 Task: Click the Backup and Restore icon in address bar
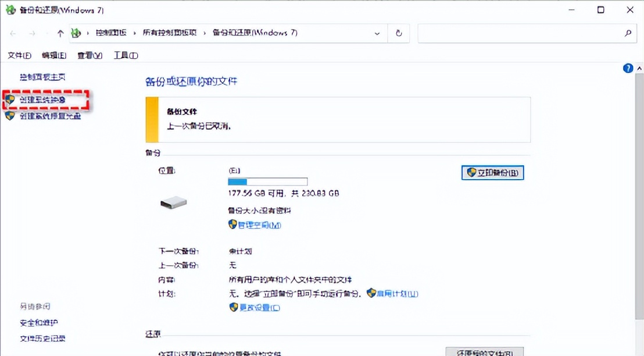coord(76,33)
